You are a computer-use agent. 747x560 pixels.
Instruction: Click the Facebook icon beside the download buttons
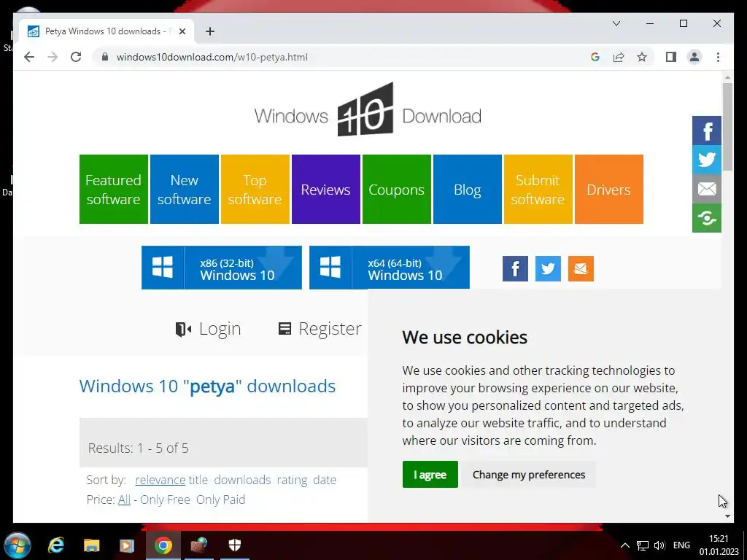(x=515, y=268)
